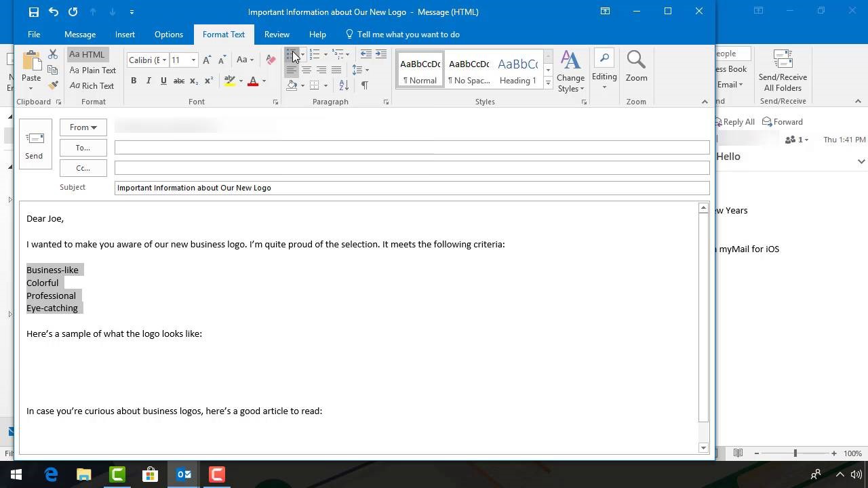Image resolution: width=868 pixels, height=488 pixels.
Task: Switch to the Review tab
Action: 277,34
